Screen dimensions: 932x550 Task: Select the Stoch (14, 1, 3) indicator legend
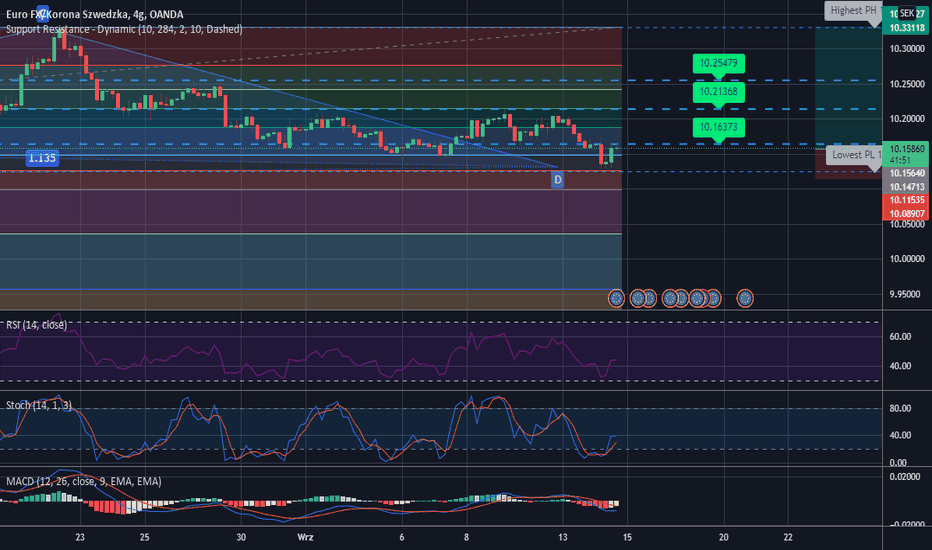(x=39, y=405)
